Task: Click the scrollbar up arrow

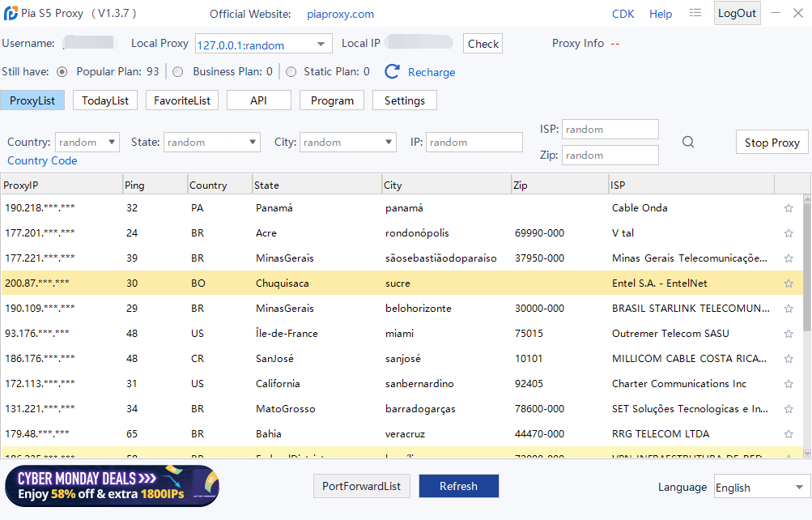Action: (807, 198)
